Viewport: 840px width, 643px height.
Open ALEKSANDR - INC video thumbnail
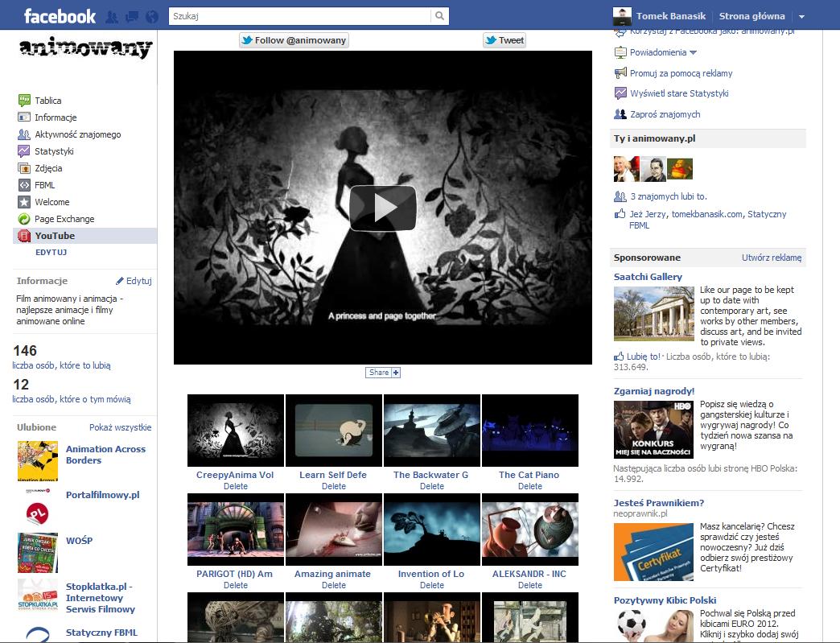click(530, 530)
